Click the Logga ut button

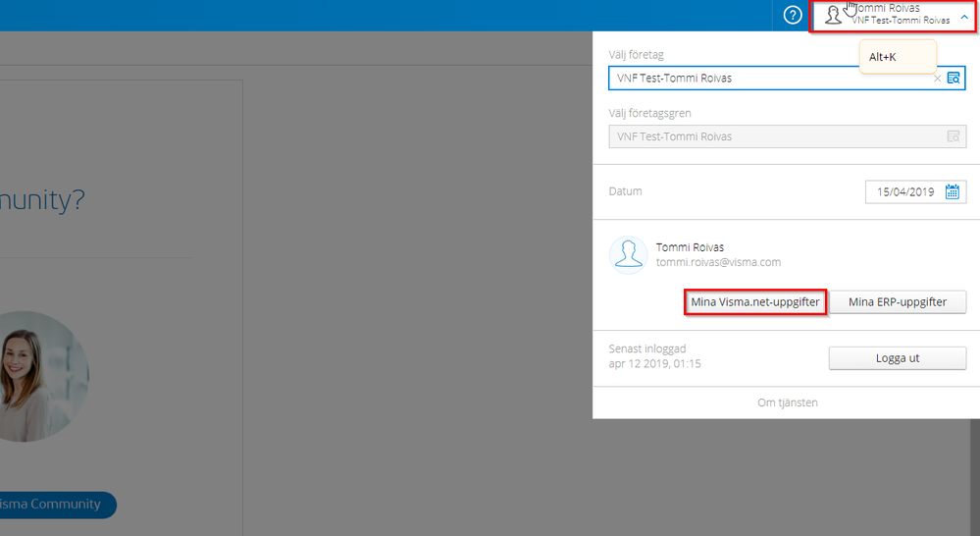(898, 358)
